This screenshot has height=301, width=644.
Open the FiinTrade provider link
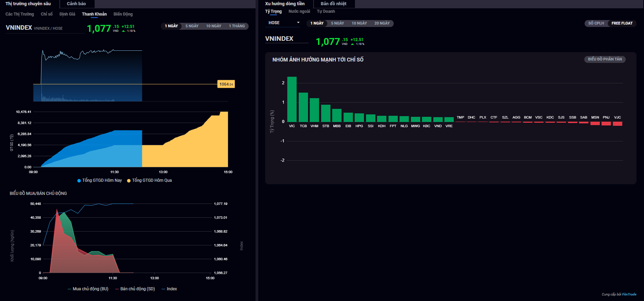pyautogui.click(x=629, y=294)
